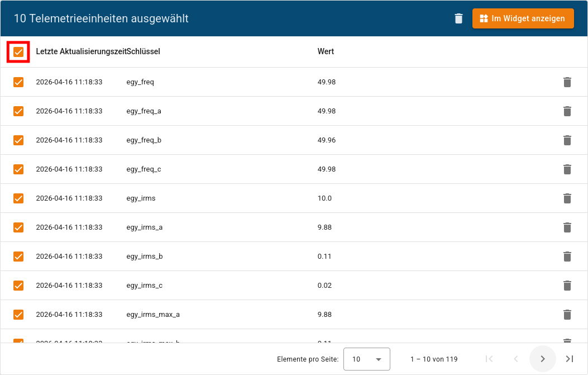Click trash icon for egy_irms_c row
Image resolution: width=588 pixels, height=375 pixels.
(x=567, y=286)
